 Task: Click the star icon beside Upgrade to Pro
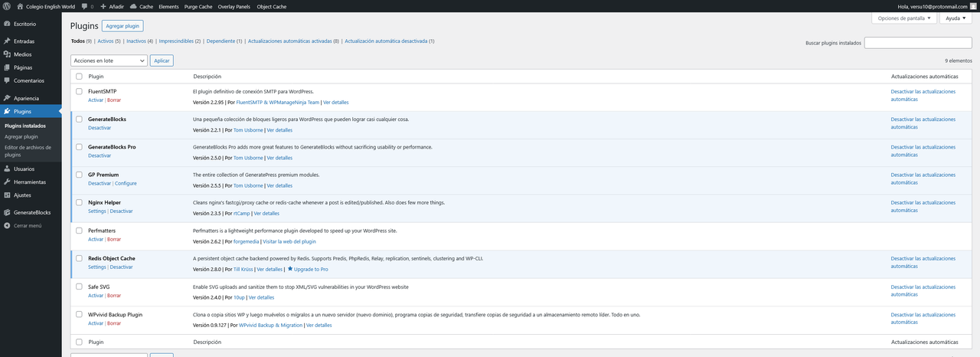coord(290,269)
